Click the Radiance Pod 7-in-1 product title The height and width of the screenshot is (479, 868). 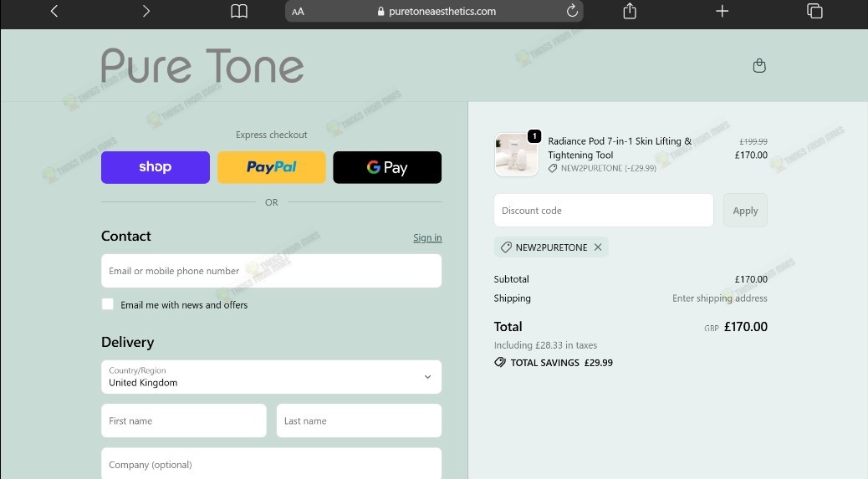(620, 148)
